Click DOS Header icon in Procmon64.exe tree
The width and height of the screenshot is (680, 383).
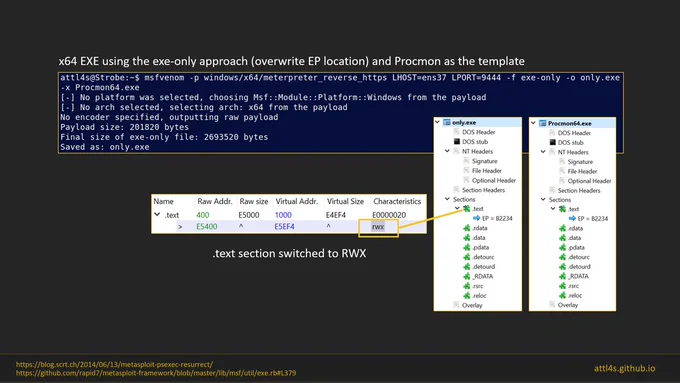552,133
